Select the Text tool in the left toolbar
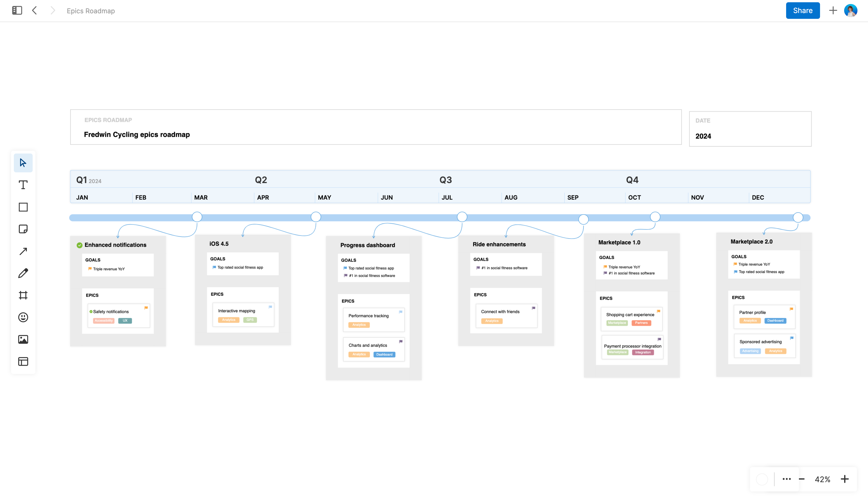This screenshot has width=868, height=502. [23, 185]
